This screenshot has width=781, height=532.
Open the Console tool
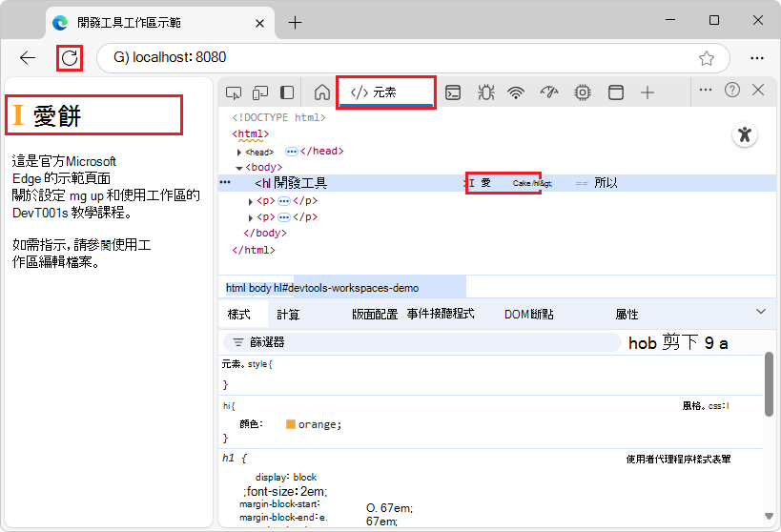[x=452, y=92]
